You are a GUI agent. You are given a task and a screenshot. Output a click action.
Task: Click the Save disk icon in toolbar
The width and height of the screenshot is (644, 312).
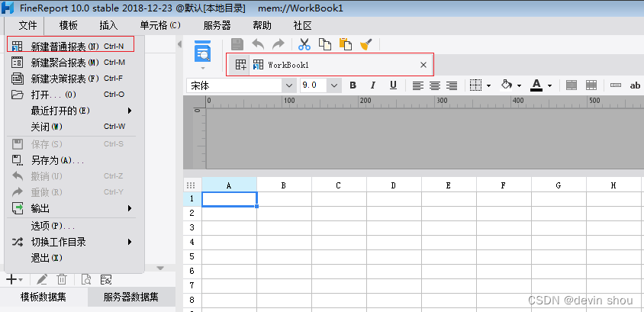point(237,44)
